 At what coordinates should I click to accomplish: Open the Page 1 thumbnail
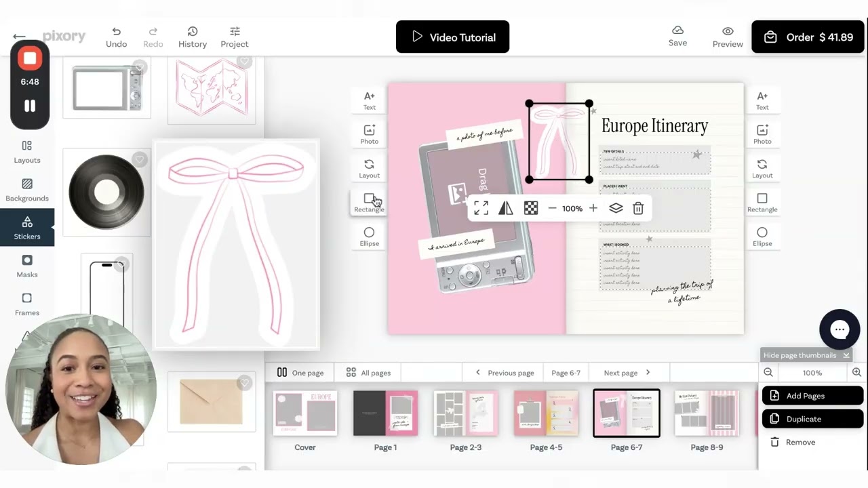[385, 413]
